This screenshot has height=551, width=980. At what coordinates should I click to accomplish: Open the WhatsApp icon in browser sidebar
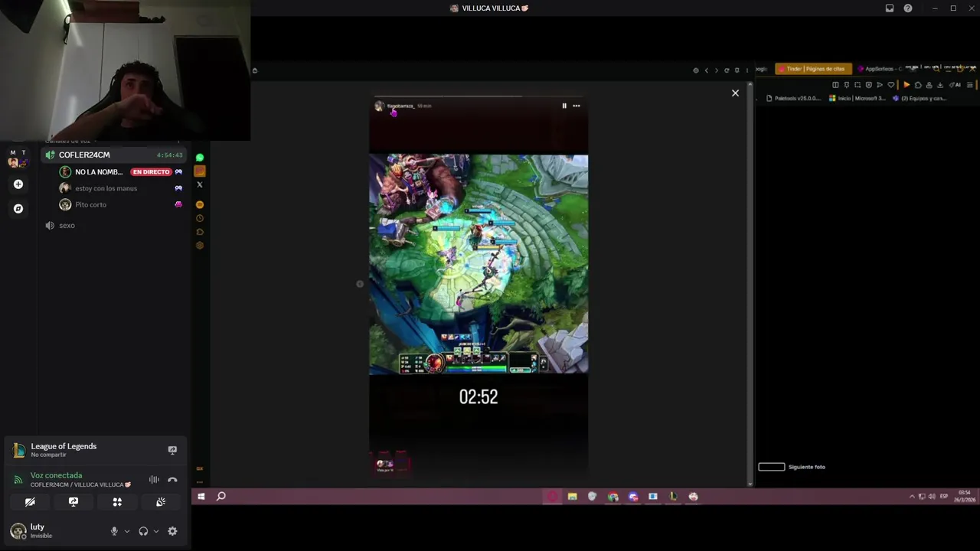tap(200, 158)
